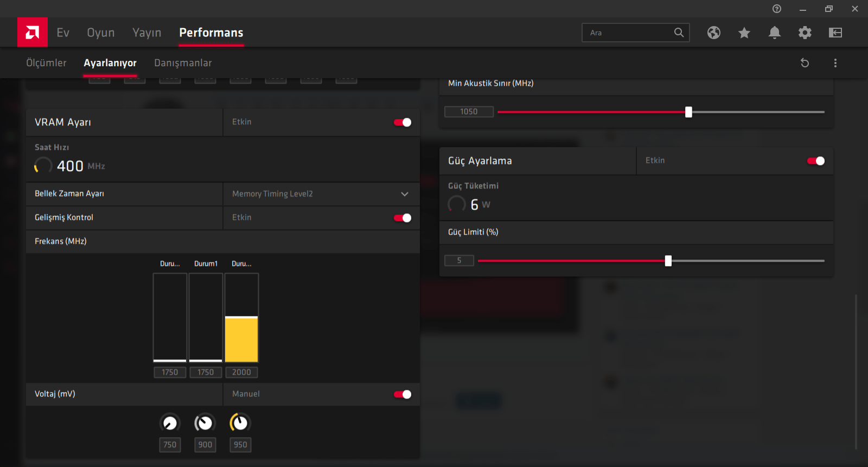This screenshot has width=868, height=467.
Task: Click the 750 mV voltage knob
Action: (170, 423)
